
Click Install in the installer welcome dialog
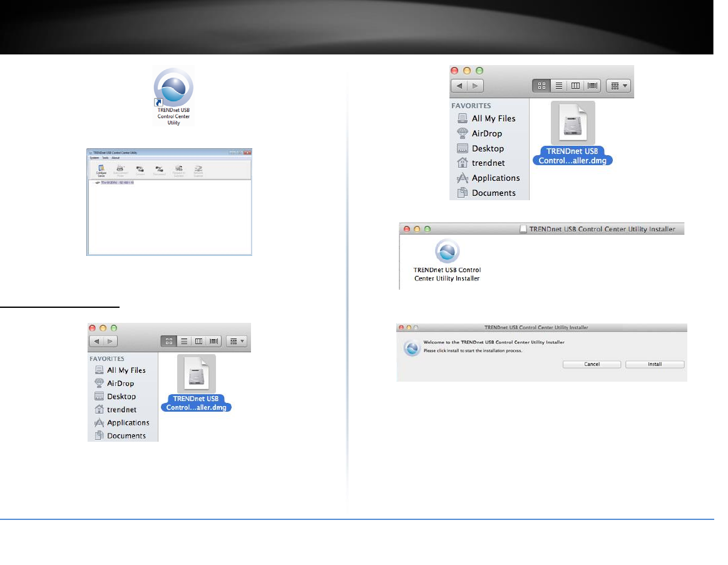655,364
